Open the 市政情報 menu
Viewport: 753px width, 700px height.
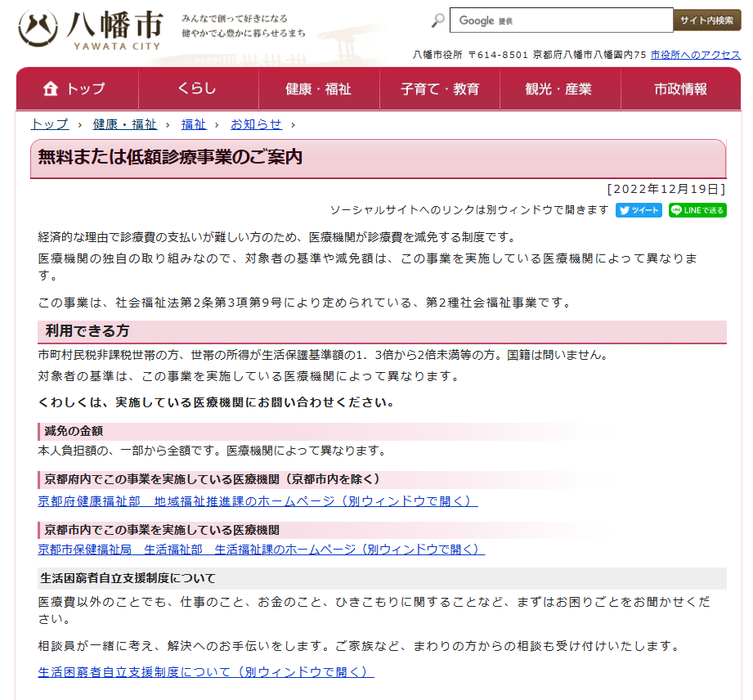point(680,89)
